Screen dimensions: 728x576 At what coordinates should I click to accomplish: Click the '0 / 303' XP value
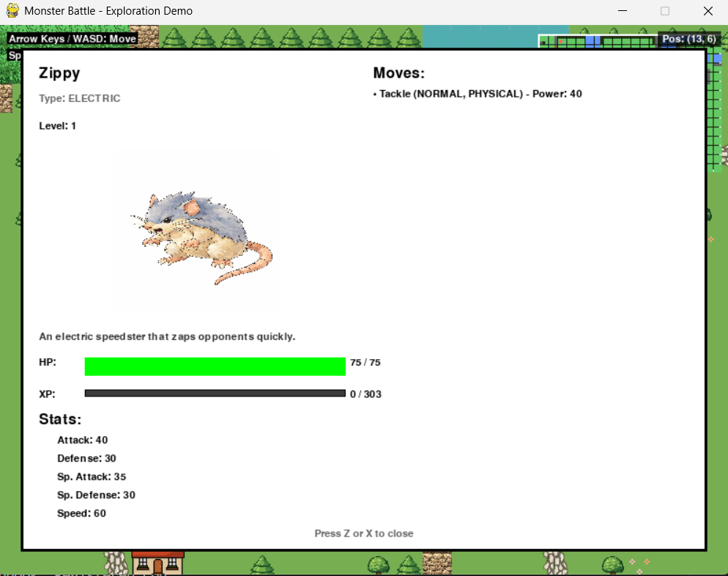point(366,394)
